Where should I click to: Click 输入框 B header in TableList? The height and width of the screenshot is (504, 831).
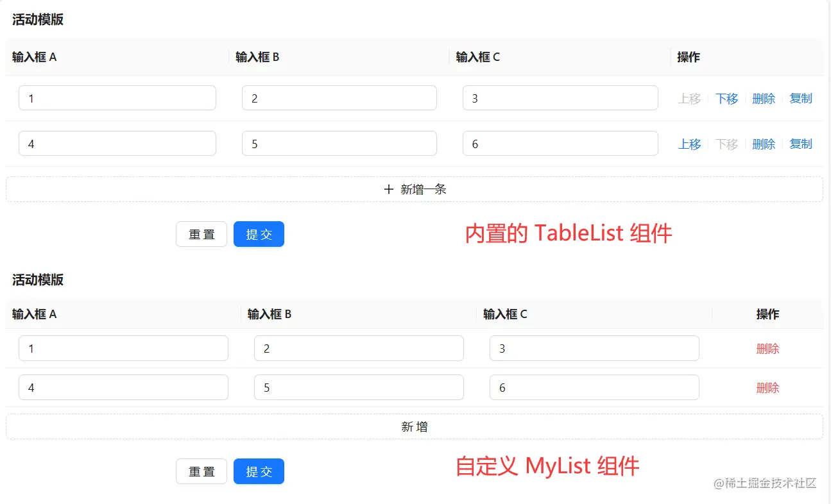coord(257,57)
